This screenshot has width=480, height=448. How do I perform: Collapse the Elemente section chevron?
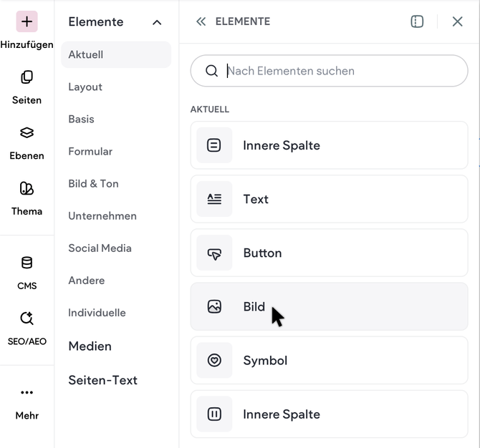tap(157, 22)
